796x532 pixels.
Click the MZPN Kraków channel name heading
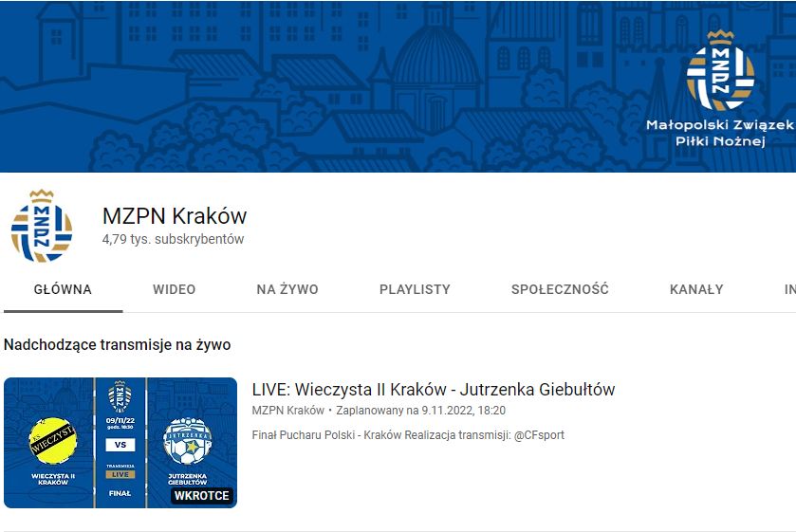(175, 215)
